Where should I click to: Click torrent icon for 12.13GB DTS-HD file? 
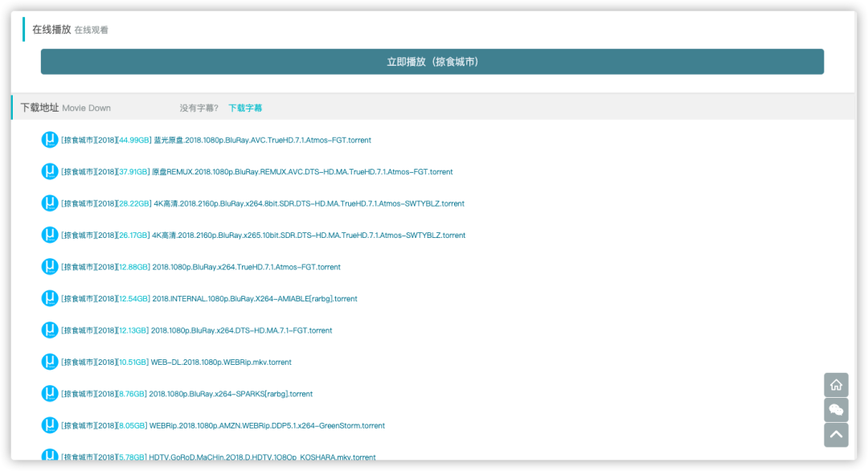[x=50, y=330]
